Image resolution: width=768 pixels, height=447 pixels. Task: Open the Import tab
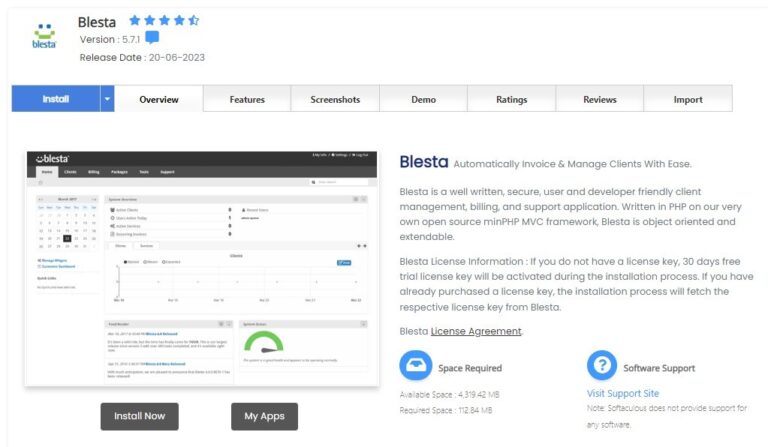coord(688,99)
